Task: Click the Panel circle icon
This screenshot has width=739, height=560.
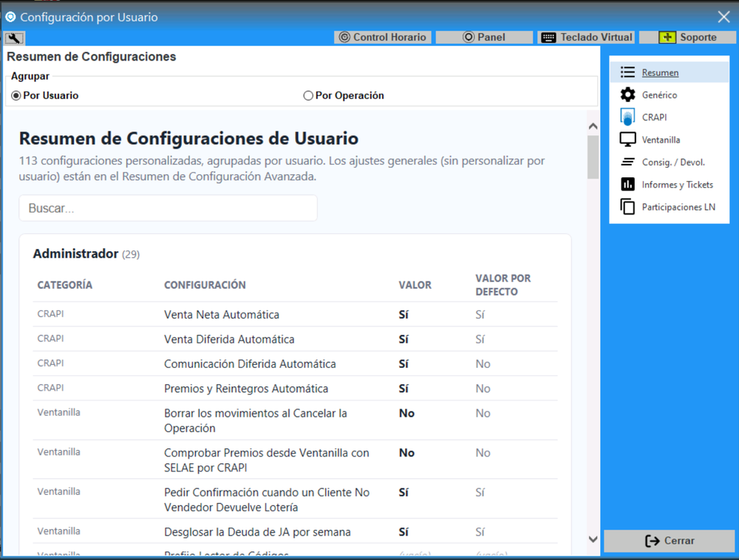Action: click(x=469, y=37)
